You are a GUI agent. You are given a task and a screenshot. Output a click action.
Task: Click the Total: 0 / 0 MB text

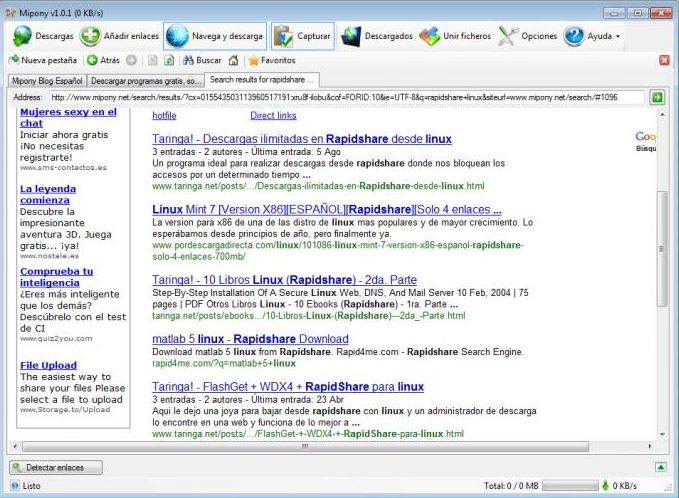(511, 486)
